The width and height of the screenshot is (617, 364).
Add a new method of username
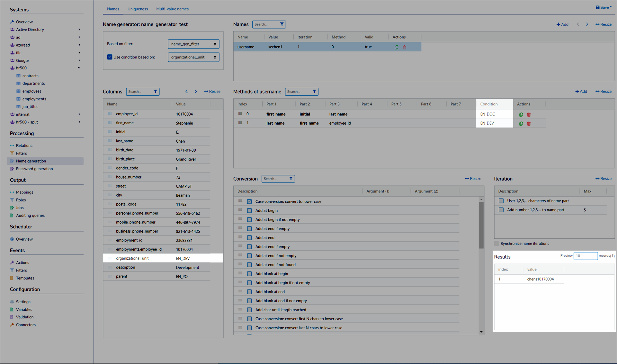click(581, 92)
